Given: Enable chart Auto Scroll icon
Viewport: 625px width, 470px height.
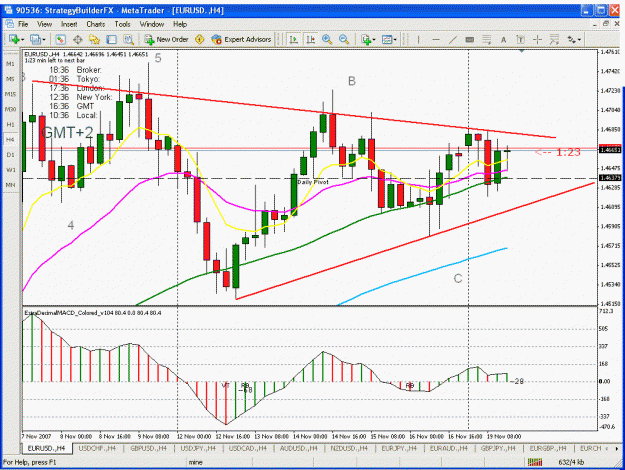Looking at the screenshot, I should pyautogui.click(x=294, y=39).
